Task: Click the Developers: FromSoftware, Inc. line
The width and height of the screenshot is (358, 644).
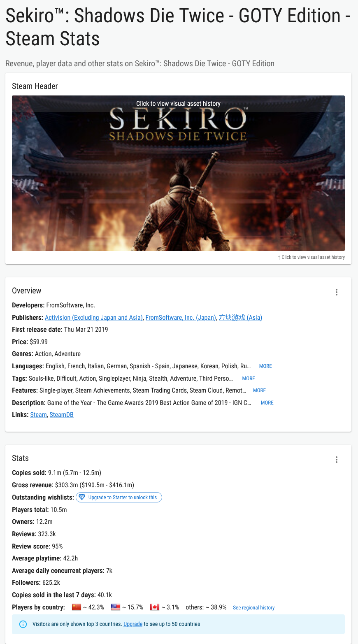Action: [53, 305]
